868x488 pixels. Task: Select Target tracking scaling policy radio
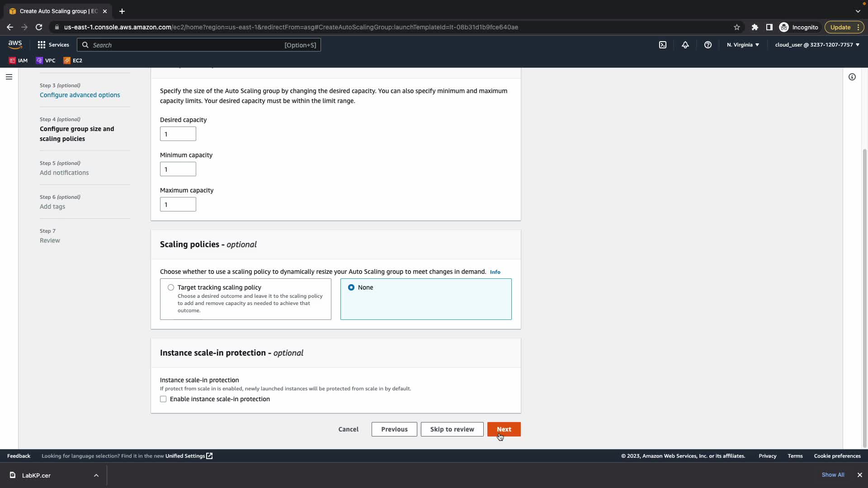(x=171, y=287)
